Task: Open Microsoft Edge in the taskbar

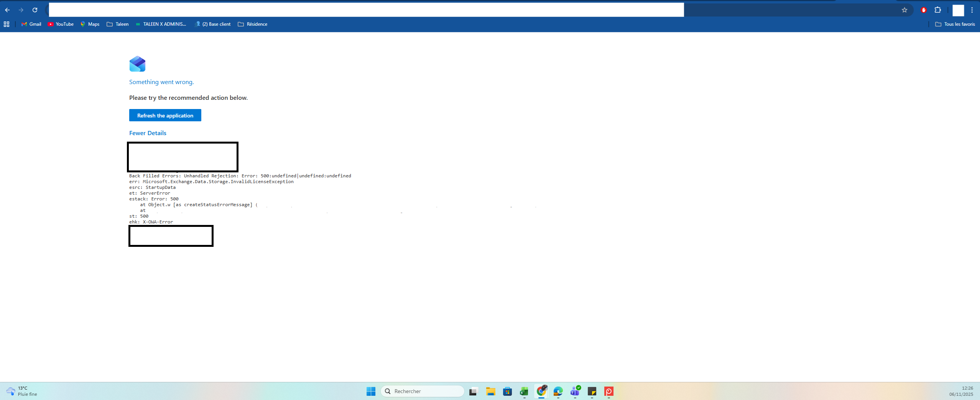Action: [558, 391]
